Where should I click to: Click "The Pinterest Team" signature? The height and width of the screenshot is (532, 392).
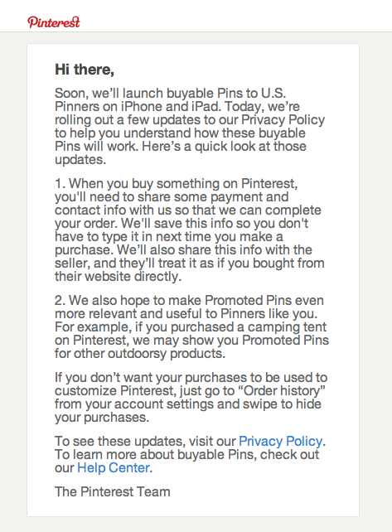(113, 491)
